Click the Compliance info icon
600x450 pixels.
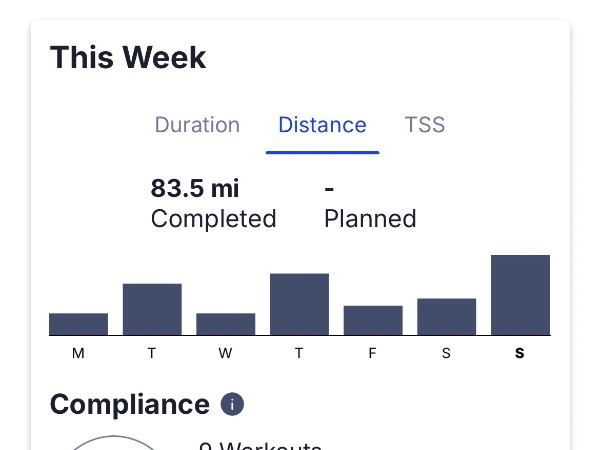pos(232,405)
